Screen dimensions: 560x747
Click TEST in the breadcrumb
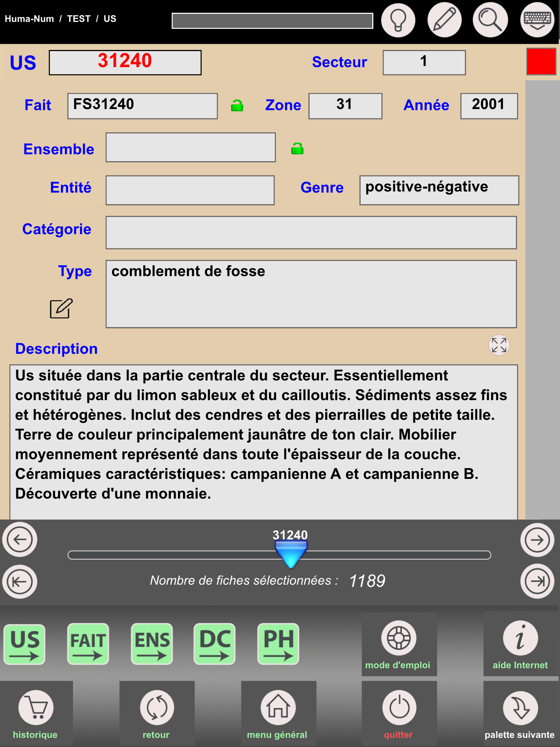pos(79,19)
